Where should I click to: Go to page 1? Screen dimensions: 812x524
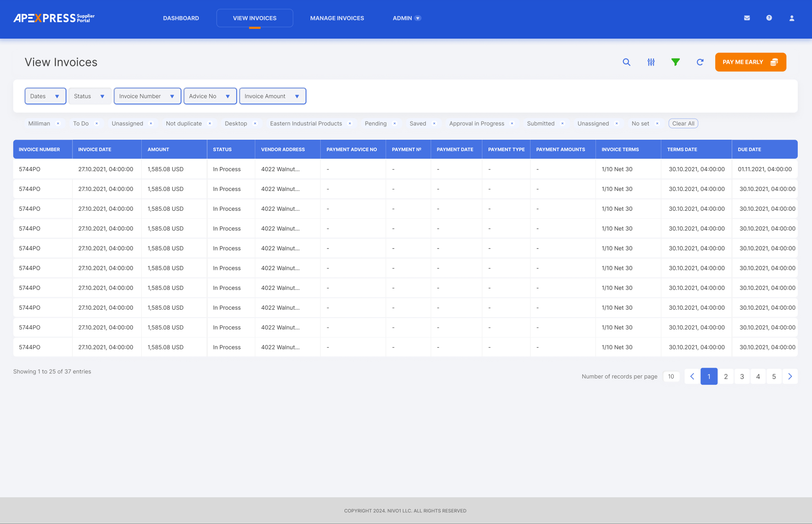pyautogui.click(x=709, y=376)
